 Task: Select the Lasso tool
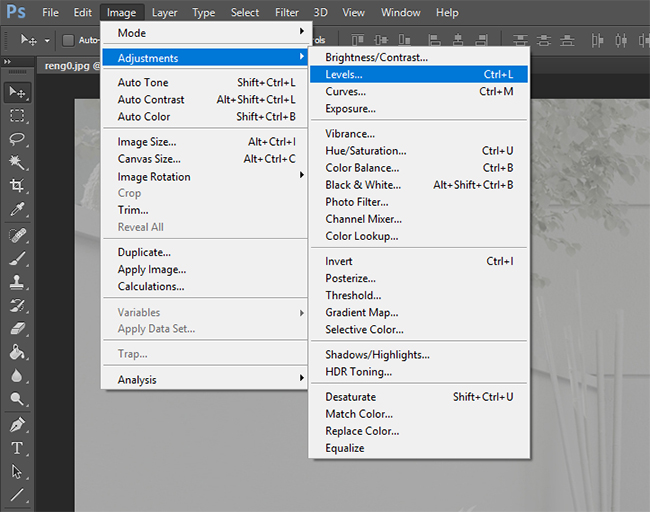coord(17,139)
